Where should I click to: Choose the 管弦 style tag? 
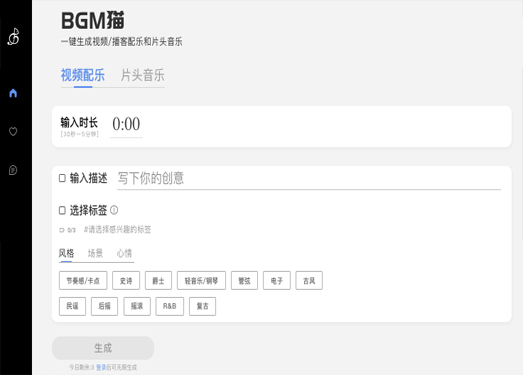(244, 281)
